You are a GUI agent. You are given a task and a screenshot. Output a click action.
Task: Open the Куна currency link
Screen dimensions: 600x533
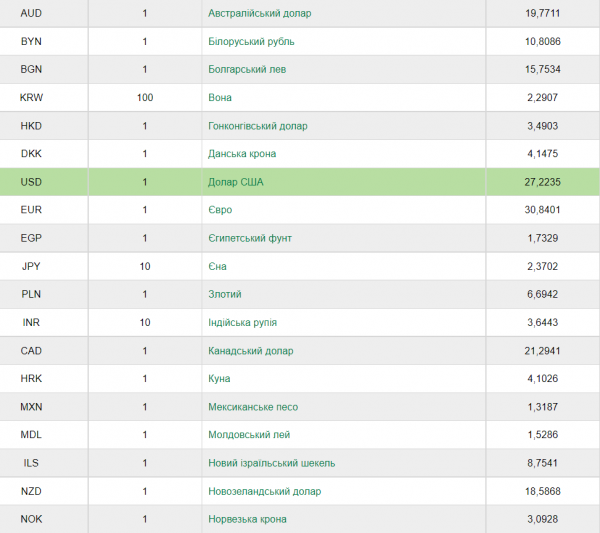click(219, 379)
